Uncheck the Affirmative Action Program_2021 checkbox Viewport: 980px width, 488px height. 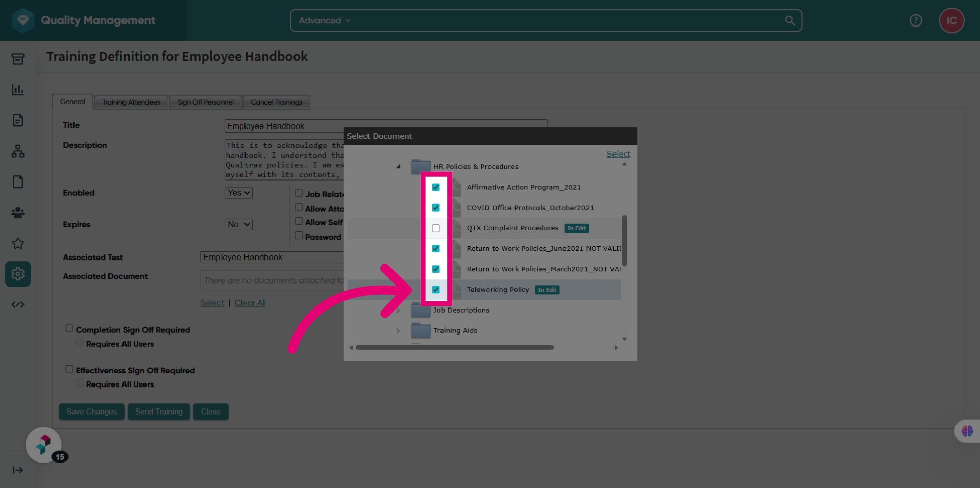coord(436,187)
